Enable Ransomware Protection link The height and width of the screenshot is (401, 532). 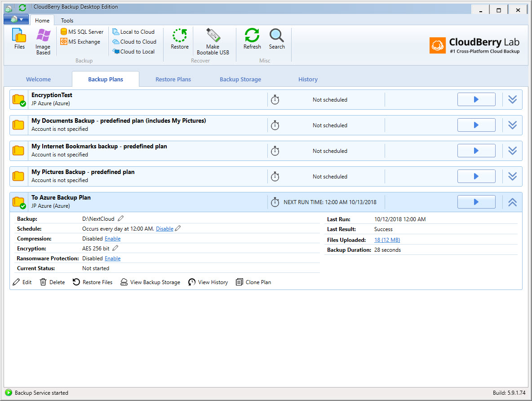[113, 258]
